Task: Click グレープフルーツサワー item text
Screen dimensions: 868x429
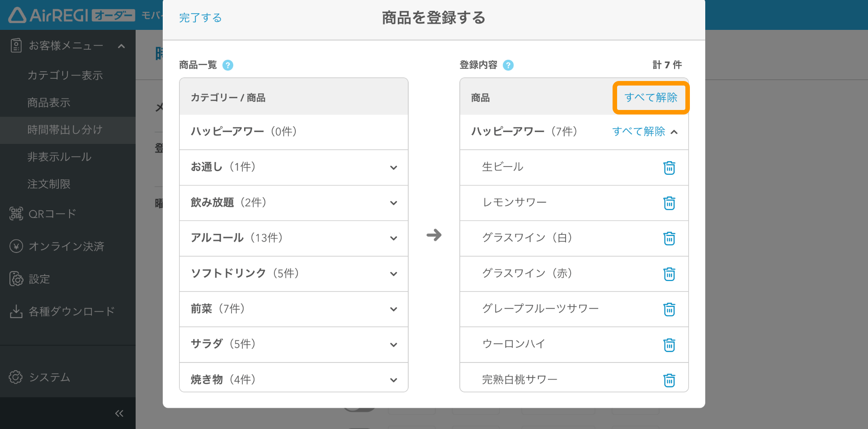Action: (x=540, y=309)
